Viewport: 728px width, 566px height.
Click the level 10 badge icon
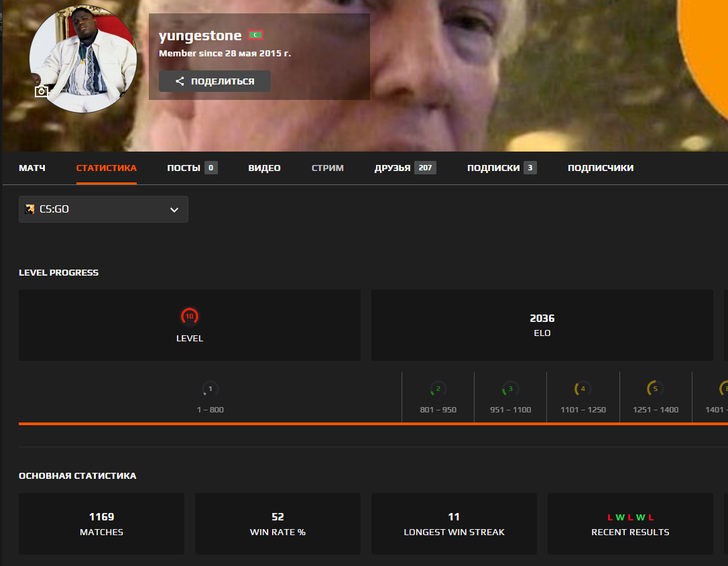pyautogui.click(x=190, y=317)
